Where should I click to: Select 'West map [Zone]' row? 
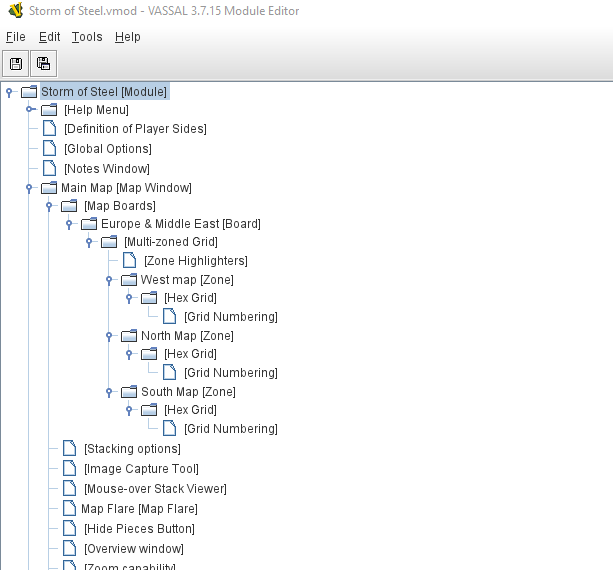click(187, 280)
